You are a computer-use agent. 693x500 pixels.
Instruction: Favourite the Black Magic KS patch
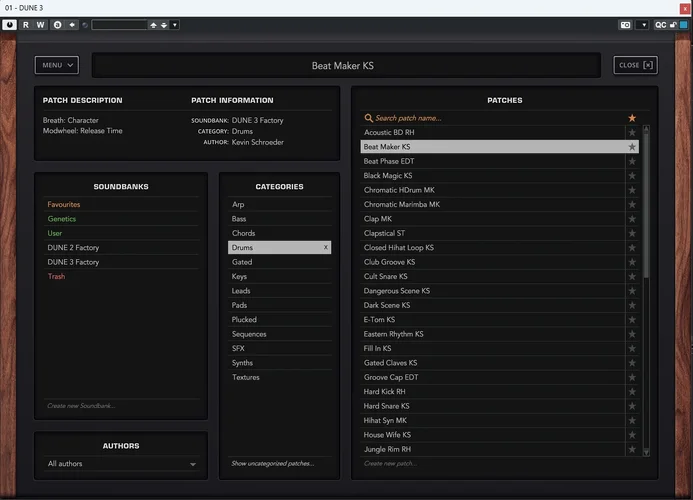(x=632, y=176)
